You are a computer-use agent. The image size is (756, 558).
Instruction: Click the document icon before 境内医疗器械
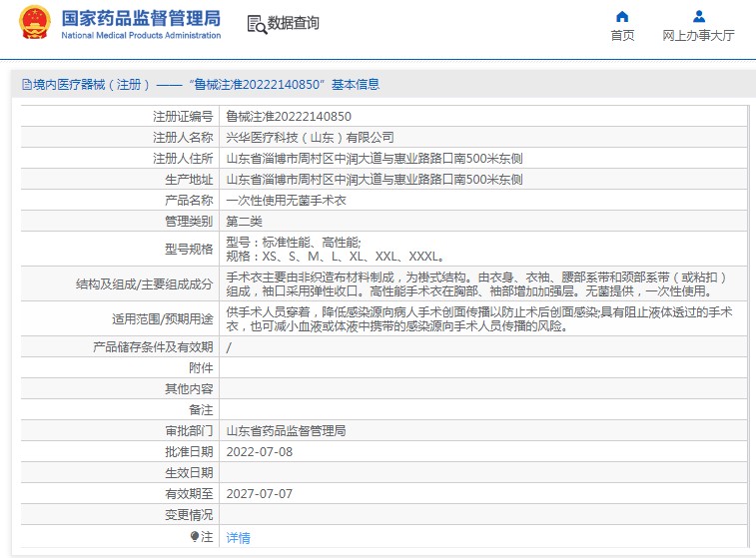27,85
